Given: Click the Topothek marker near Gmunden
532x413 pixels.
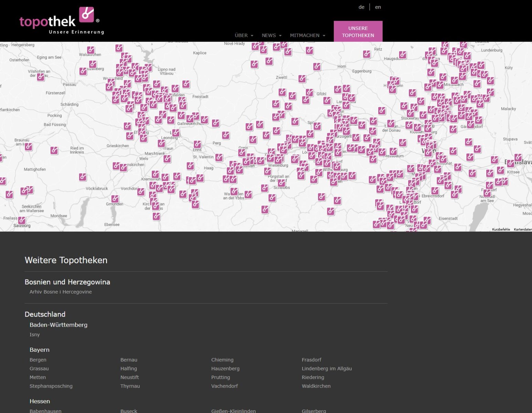Looking at the screenshot, I should [x=115, y=199].
